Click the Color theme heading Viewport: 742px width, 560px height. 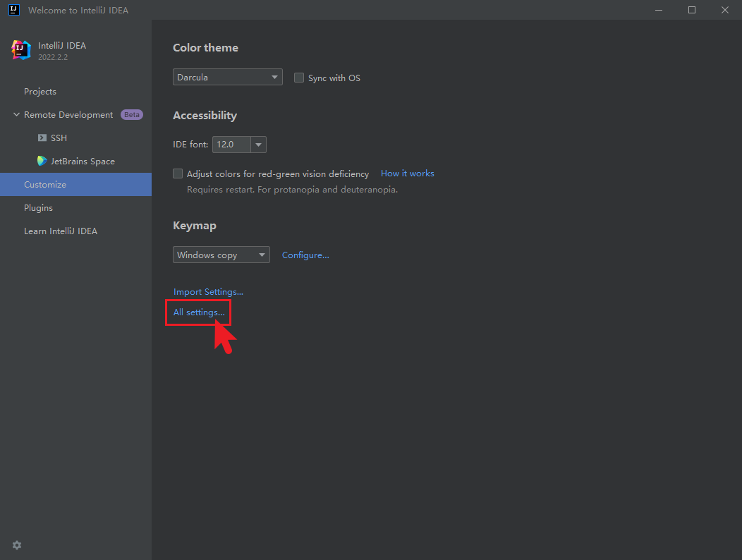point(205,48)
